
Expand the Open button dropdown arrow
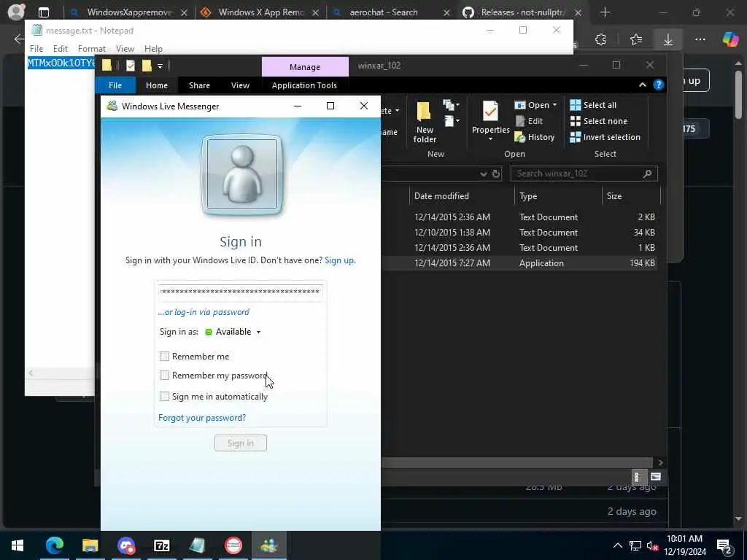[x=554, y=105]
